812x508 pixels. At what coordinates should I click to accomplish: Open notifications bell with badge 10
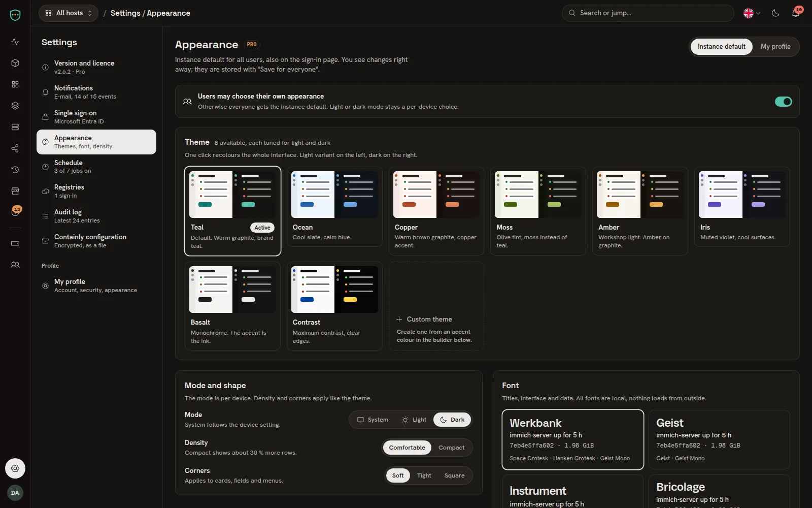tap(796, 13)
